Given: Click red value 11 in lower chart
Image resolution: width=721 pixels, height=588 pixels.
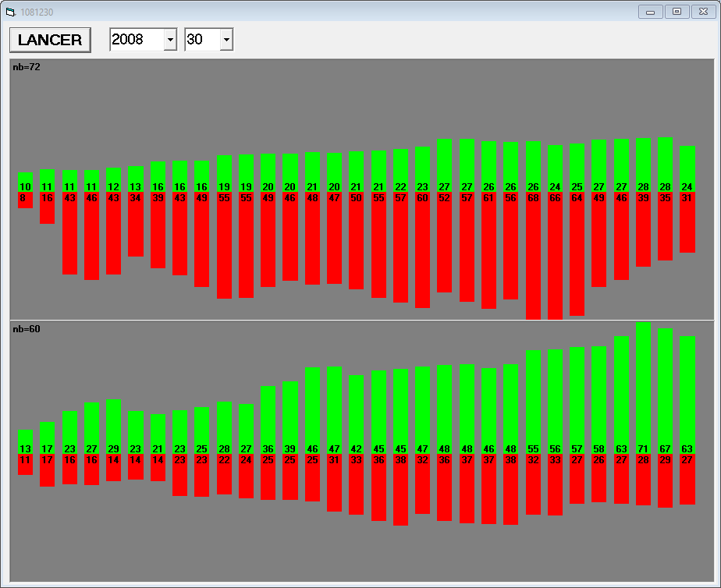Looking at the screenshot, I should pyautogui.click(x=25, y=460).
